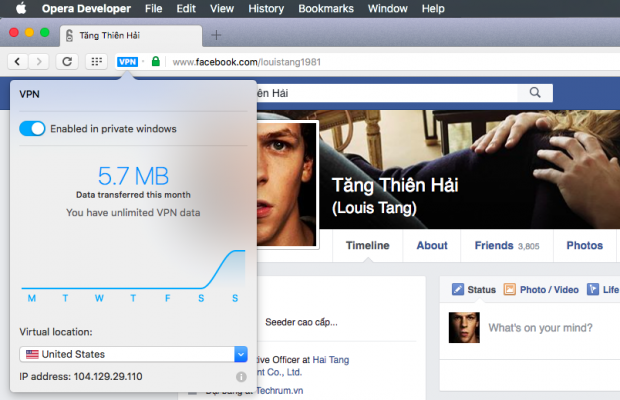Click the green secure padlock icon
This screenshot has width=620, height=400.
click(x=155, y=61)
